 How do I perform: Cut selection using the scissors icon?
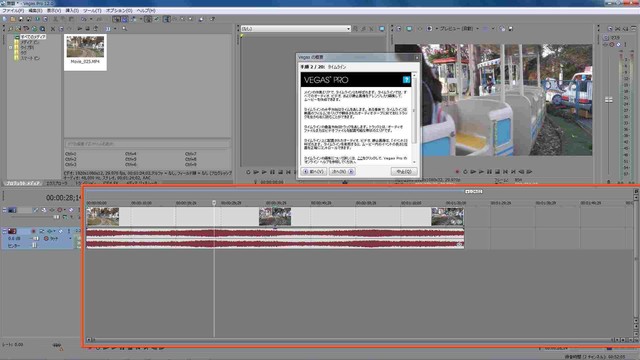55,19
